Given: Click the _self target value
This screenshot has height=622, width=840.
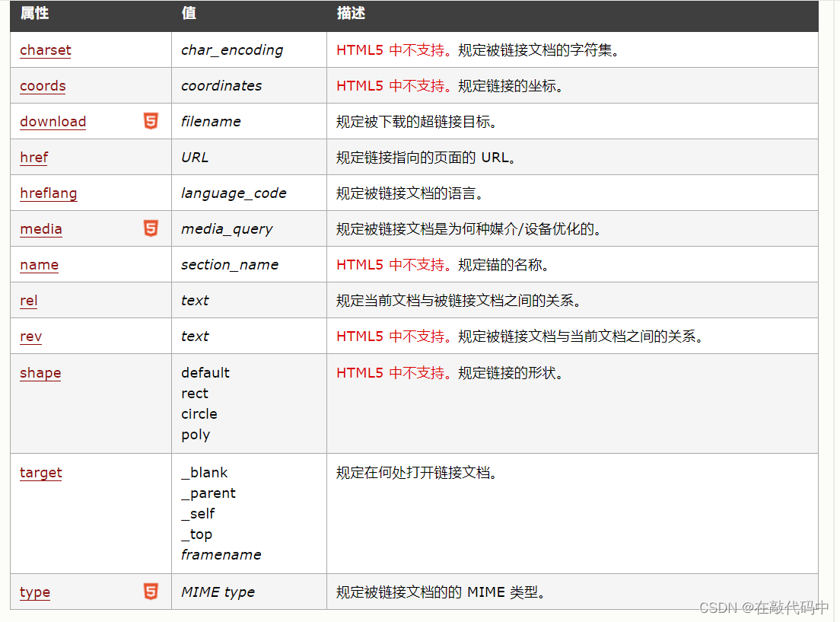Looking at the screenshot, I should coord(199,514).
